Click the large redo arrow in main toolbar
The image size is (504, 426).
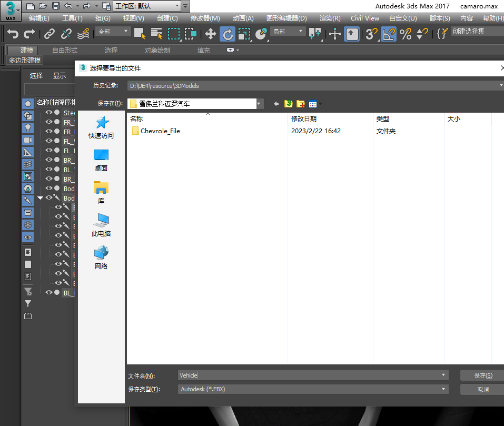29,34
